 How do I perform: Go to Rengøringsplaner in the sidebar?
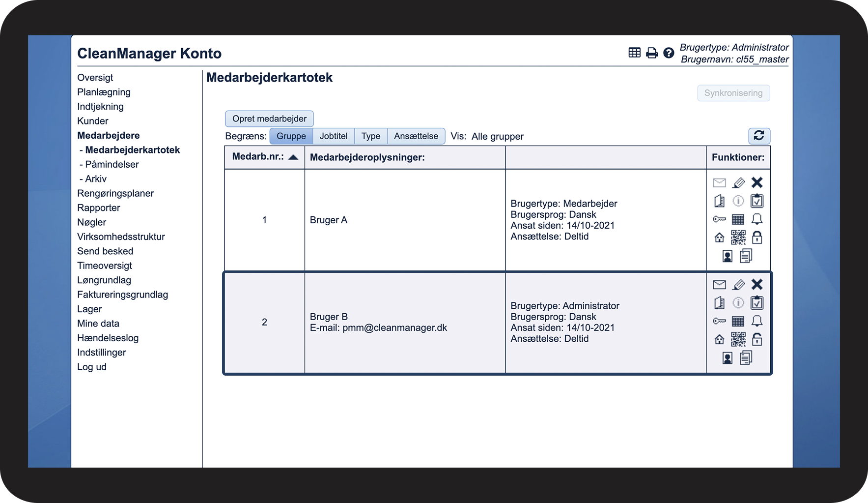(x=115, y=193)
